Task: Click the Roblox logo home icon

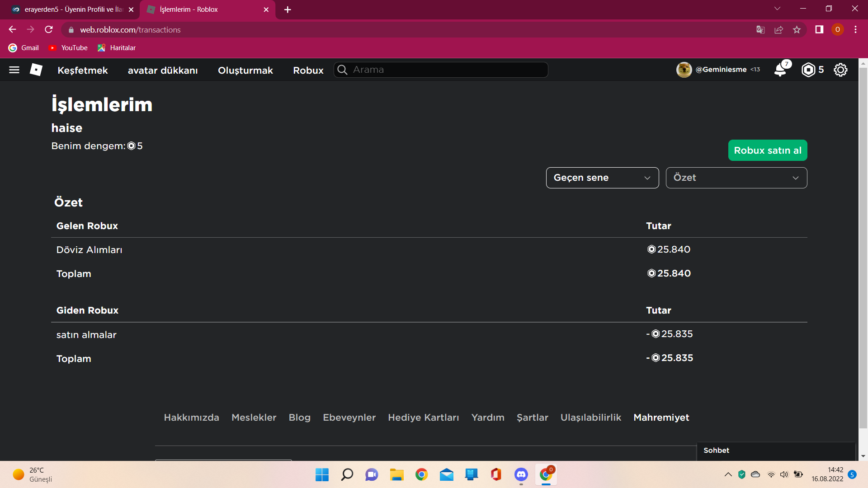Action: click(x=36, y=70)
